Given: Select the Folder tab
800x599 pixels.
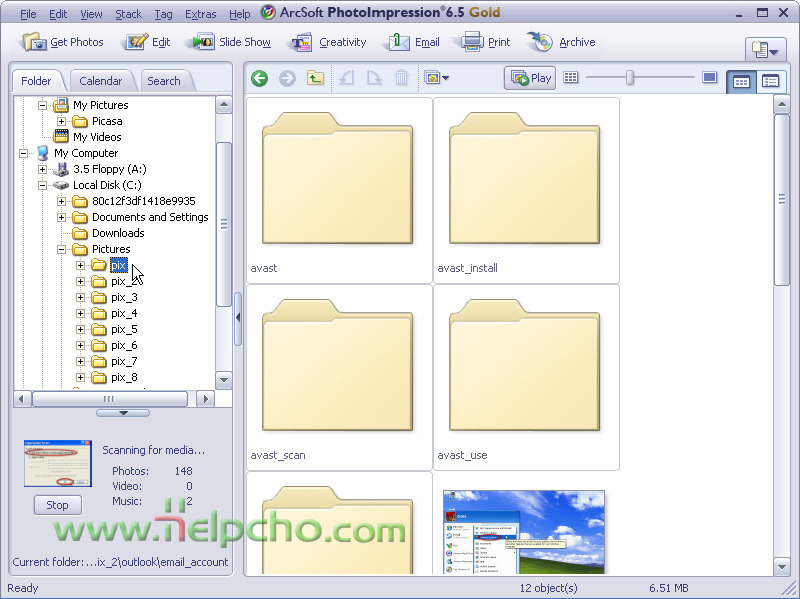Looking at the screenshot, I should 36,81.
